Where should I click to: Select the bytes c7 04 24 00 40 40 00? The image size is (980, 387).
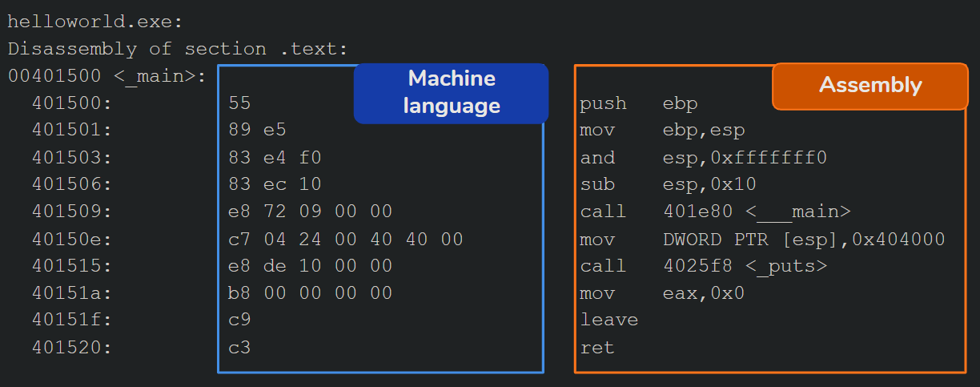(345, 239)
